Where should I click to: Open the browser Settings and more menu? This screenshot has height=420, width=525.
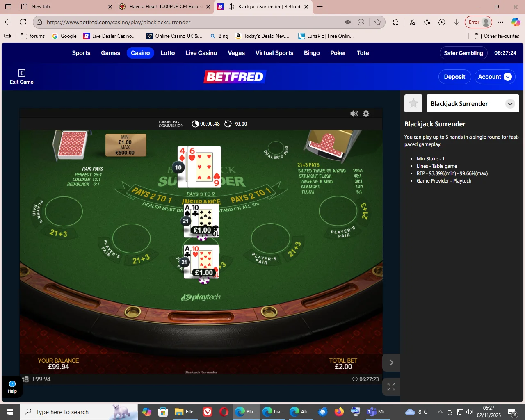click(500, 22)
